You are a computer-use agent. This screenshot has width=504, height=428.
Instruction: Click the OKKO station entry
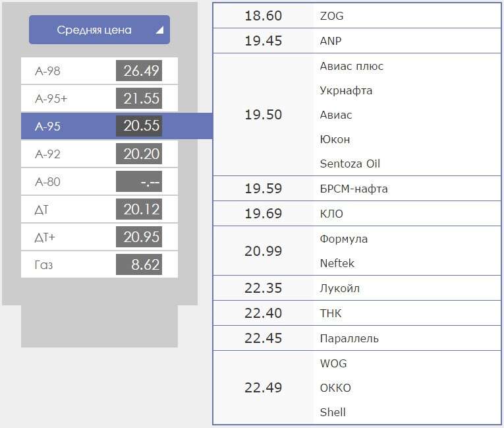335,388
